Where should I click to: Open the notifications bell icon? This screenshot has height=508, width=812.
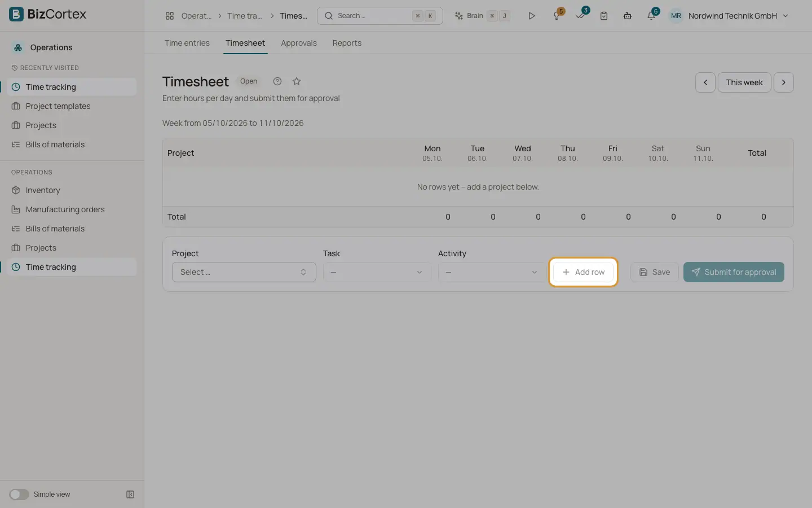coord(651,16)
